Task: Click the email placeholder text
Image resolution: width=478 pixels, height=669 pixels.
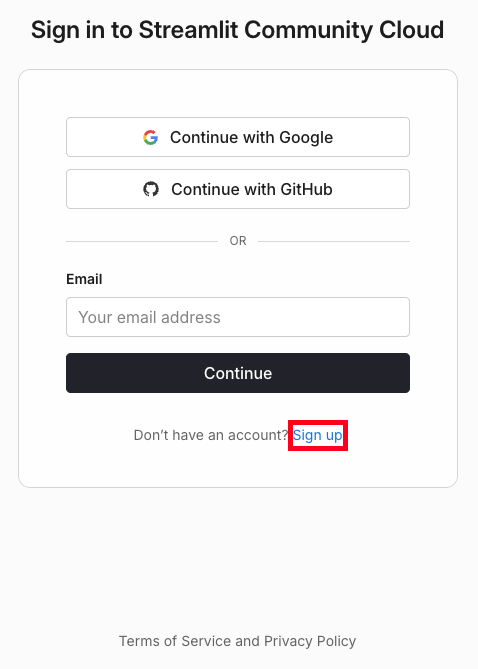Action: point(149,317)
